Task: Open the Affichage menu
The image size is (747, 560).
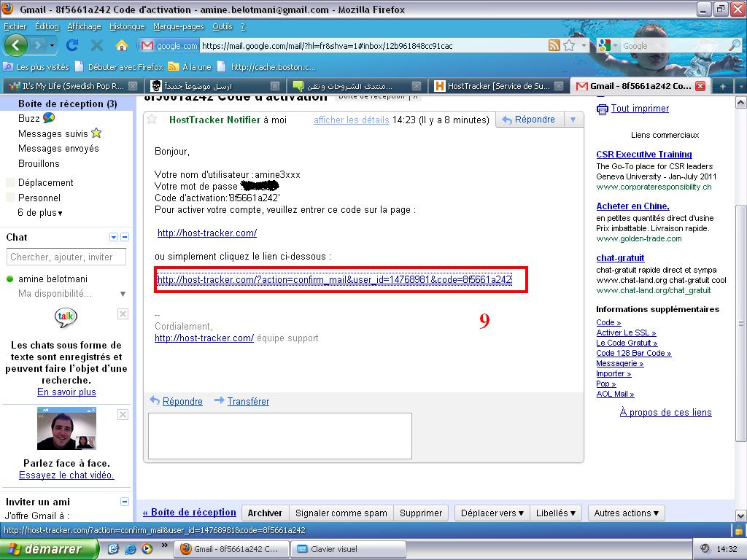Action: (x=85, y=27)
